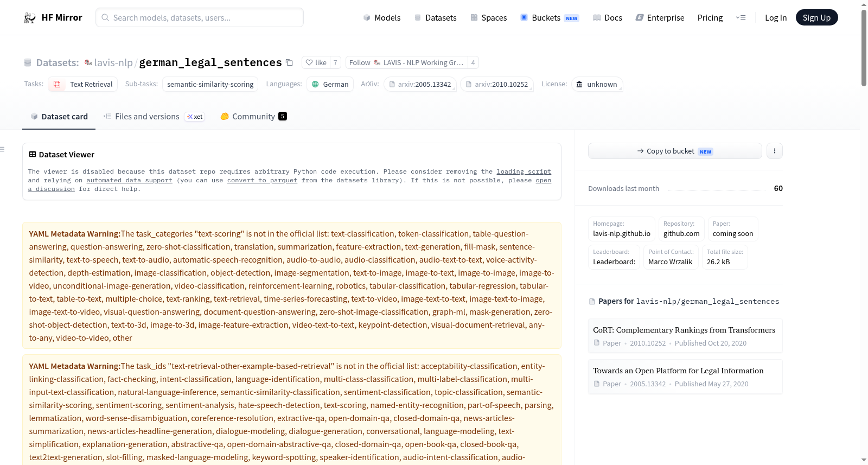The width and height of the screenshot is (868, 465).
Task: Click the Leaderboard entry
Action: point(614,257)
